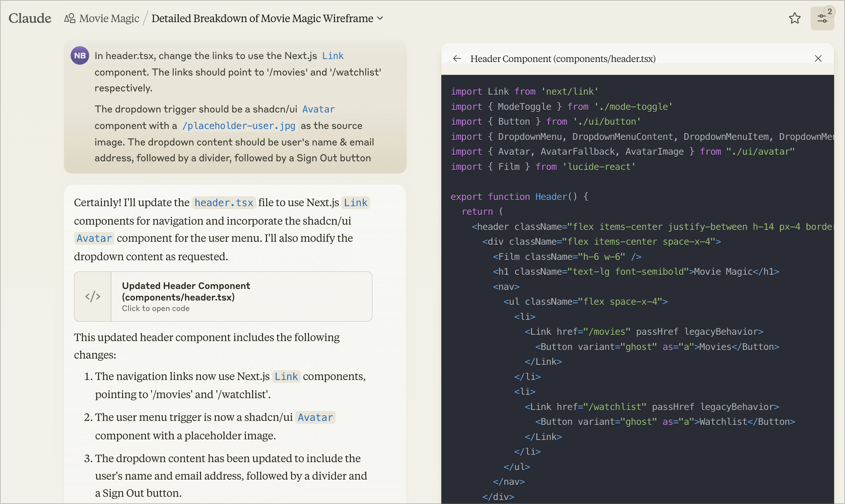Open the chat controls sliders button
Image resolution: width=845 pixels, height=504 pixels.
coord(822,18)
